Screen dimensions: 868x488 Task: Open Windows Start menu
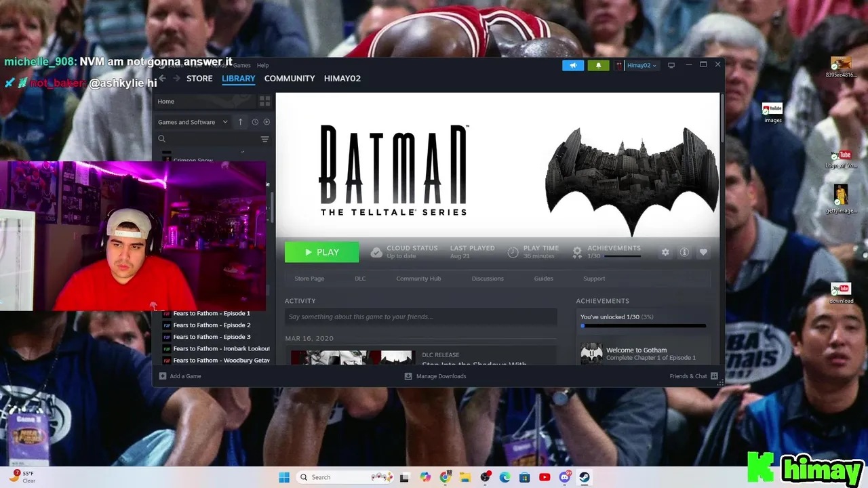(284, 477)
